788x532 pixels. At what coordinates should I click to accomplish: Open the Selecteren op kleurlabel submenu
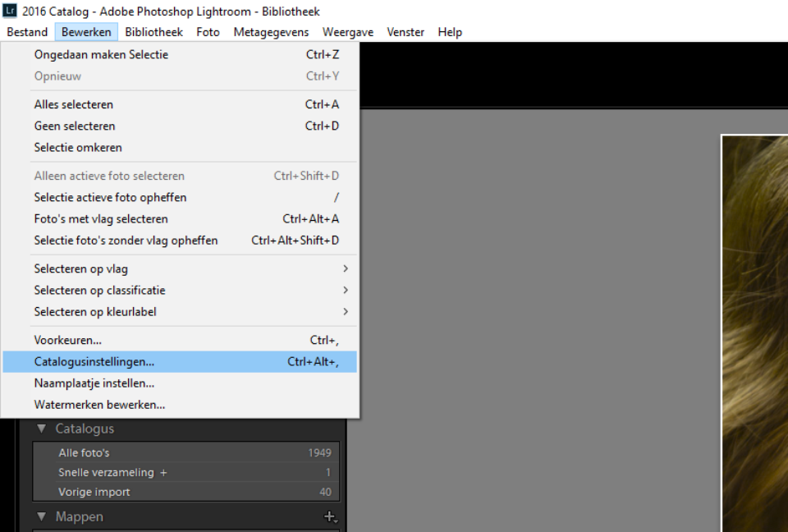coord(180,312)
